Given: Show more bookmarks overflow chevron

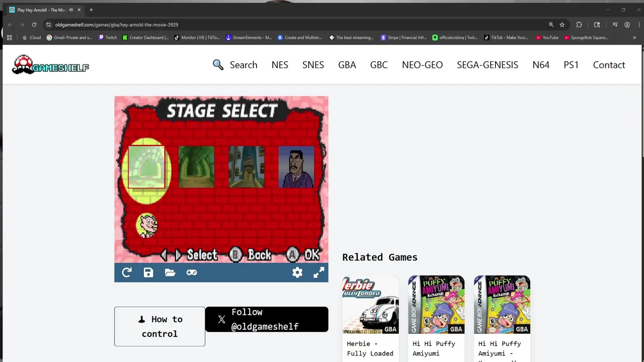Looking at the screenshot, I should point(634,38).
